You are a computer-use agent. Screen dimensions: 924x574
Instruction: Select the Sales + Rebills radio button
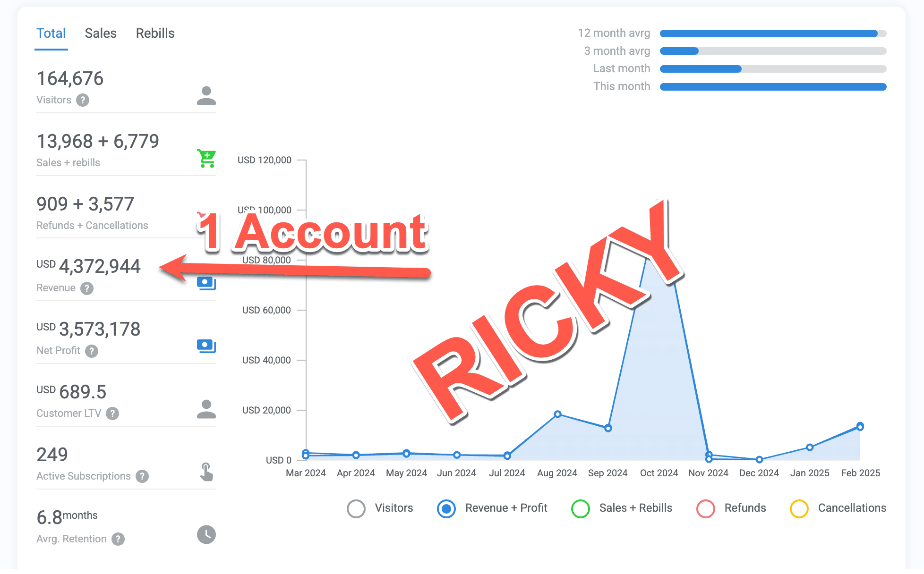(x=581, y=508)
